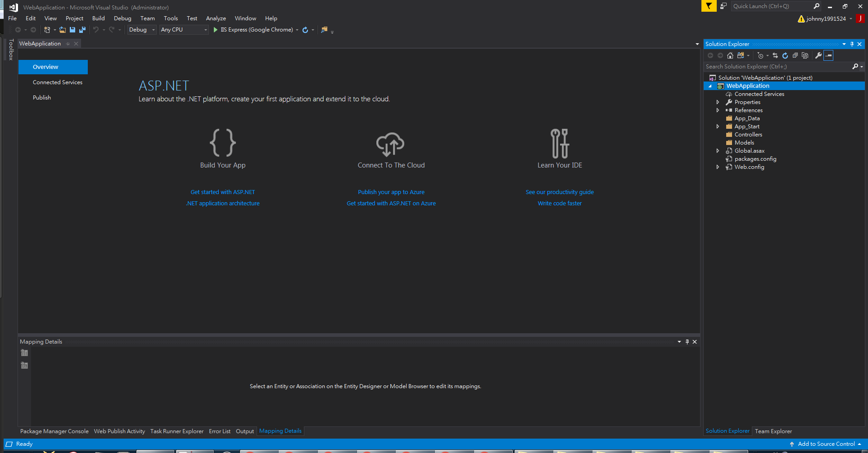The width and height of the screenshot is (868, 453).
Task: Click the Refresh Browser icon in toolbar
Action: pyautogui.click(x=305, y=30)
